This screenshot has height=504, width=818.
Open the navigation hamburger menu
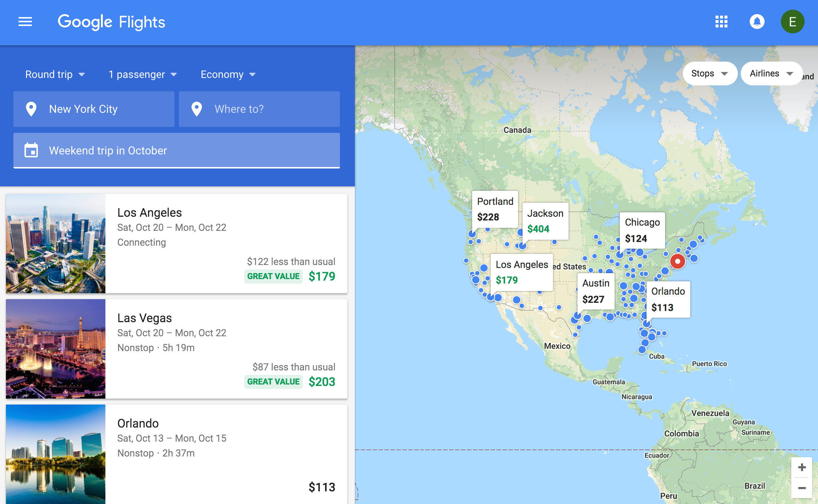(25, 22)
